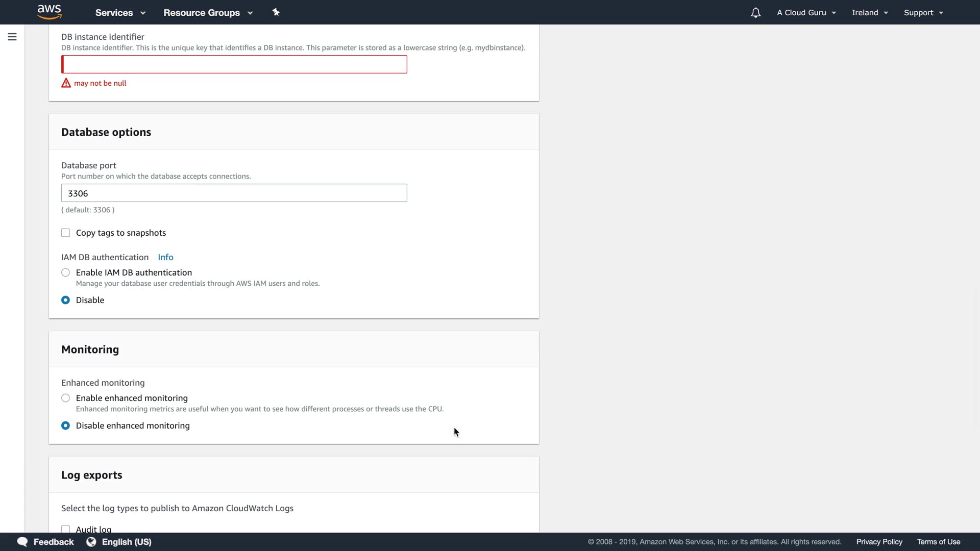Select Enable IAM DB authentication radio
The width and height of the screenshot is (980, 551).
[66, 273]
